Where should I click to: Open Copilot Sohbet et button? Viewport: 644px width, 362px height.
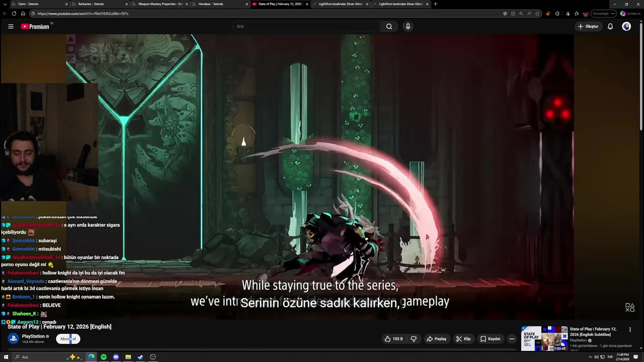pos(630,14)
